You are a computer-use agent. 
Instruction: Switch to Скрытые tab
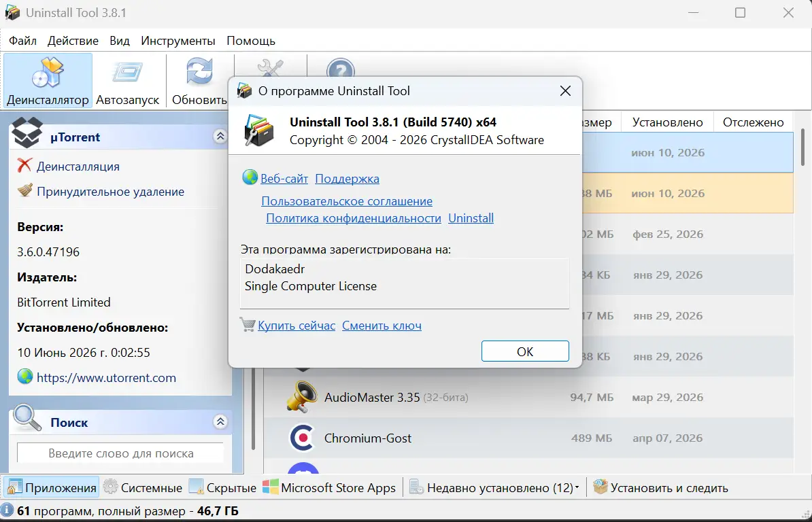pos(222,487)
